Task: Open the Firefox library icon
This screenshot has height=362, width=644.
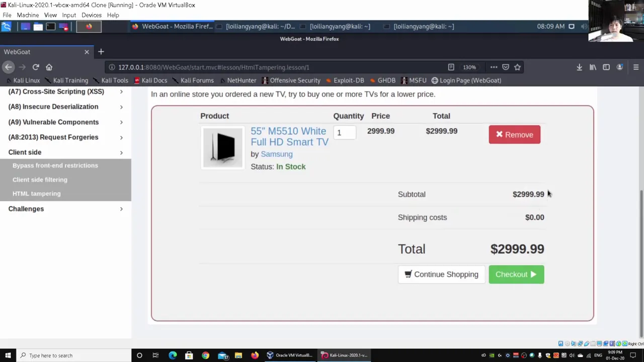Action: tap(593, 67)
